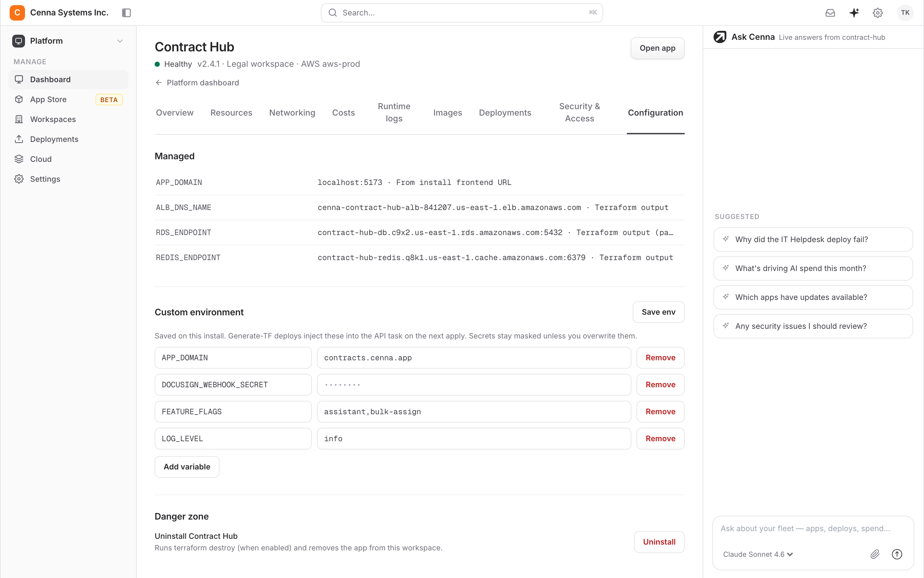The width and height of the screenshot is (924, 578).
Task: Collapse the sidebar panel icon
Action: (126, 13)
